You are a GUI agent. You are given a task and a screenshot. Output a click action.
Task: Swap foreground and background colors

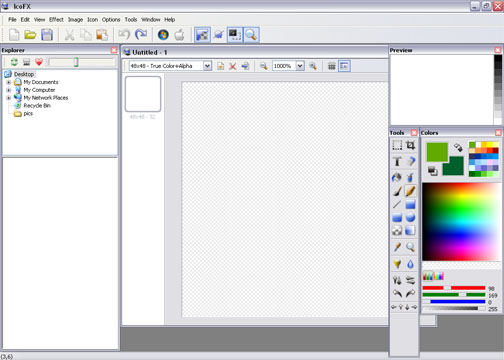coord(458,147)
